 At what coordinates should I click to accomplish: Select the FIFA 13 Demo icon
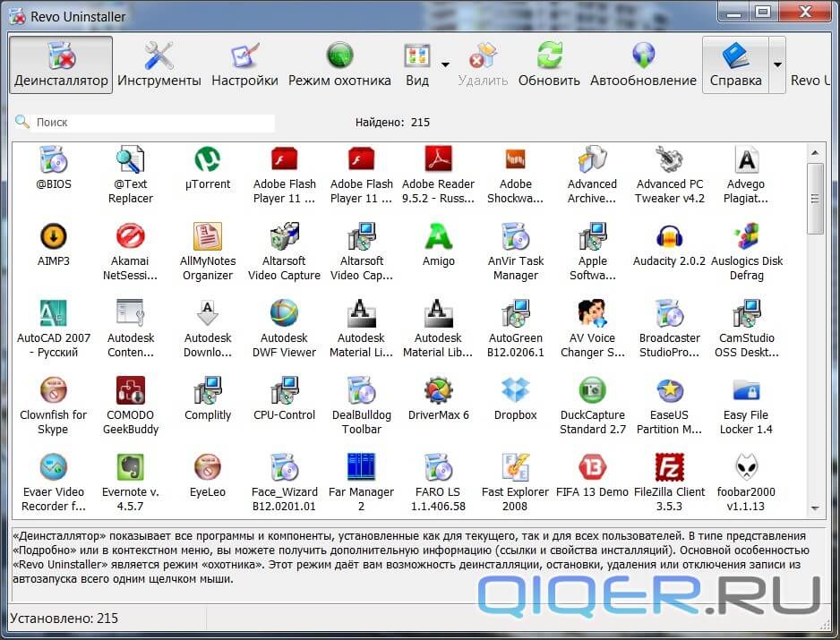click(592, 467)
